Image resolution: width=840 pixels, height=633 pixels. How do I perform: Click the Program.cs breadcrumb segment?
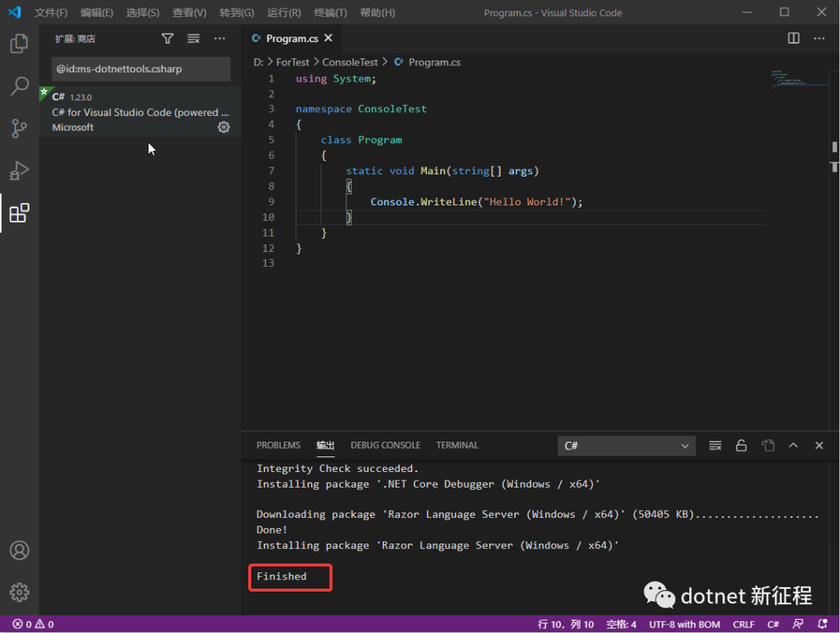434,62
